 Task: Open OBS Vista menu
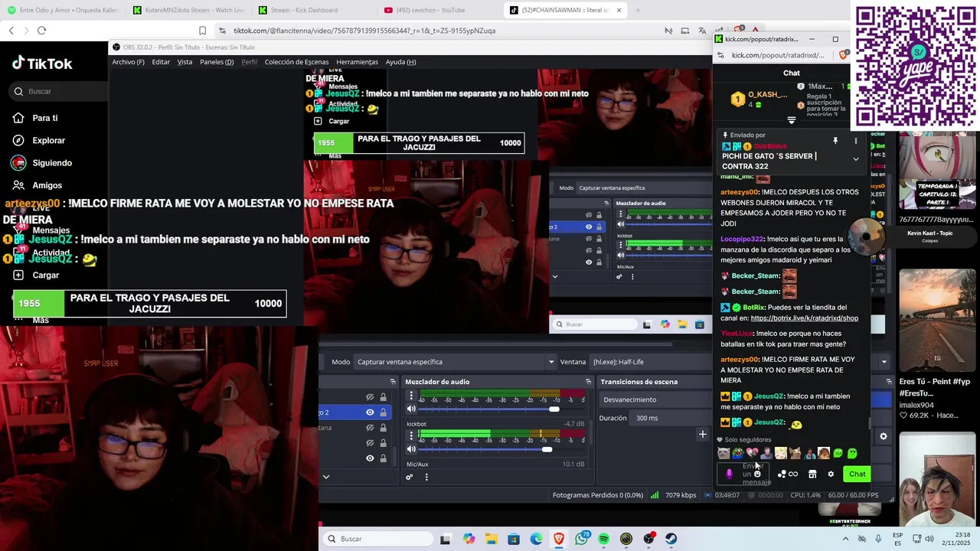tap(185, 62)
